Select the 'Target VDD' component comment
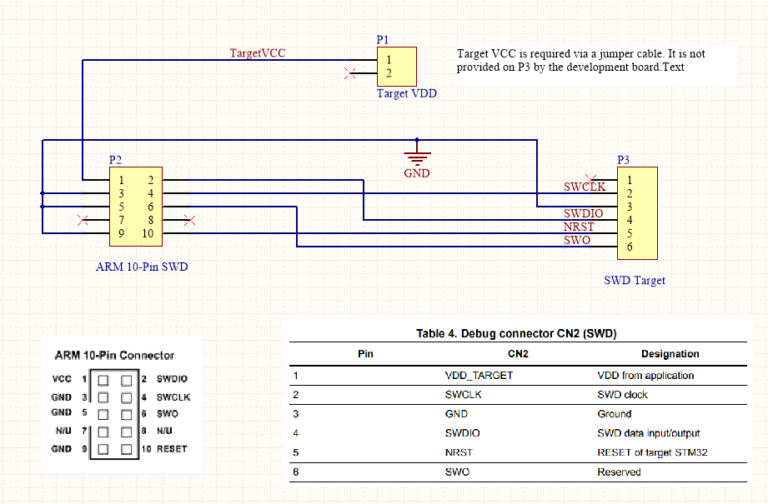 [x=407, y=94]
